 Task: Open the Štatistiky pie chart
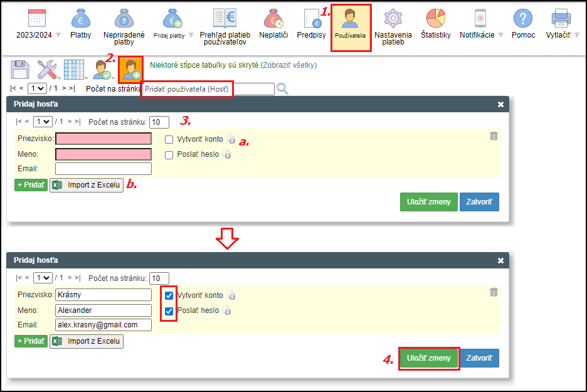click(x=436, y=18)
